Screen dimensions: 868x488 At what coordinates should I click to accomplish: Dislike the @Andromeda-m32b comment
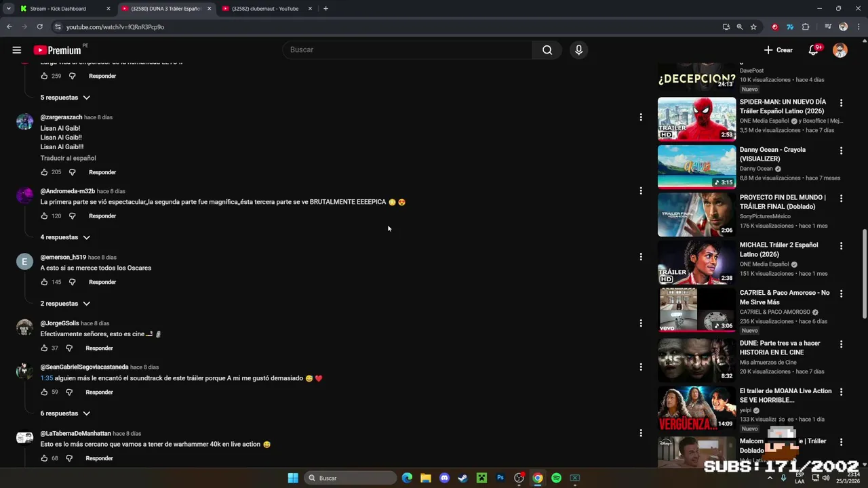(x=72, y=216)
